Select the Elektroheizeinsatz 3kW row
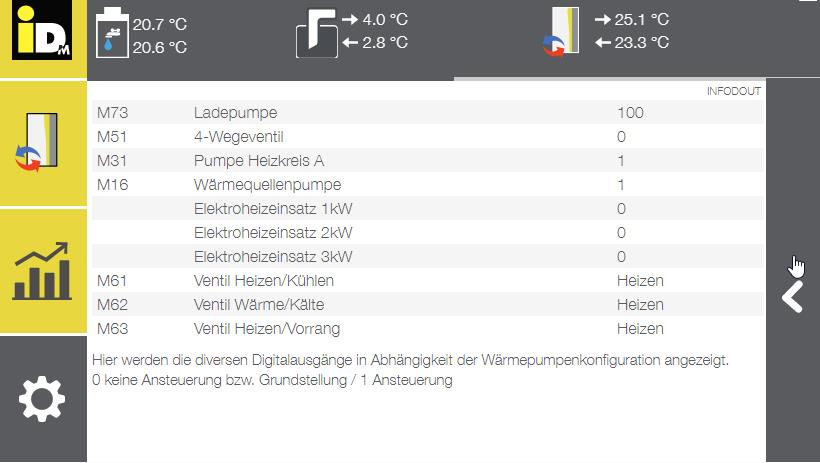Image resolution: width=820 pixels, height=463 pixels. pos(428,257)
